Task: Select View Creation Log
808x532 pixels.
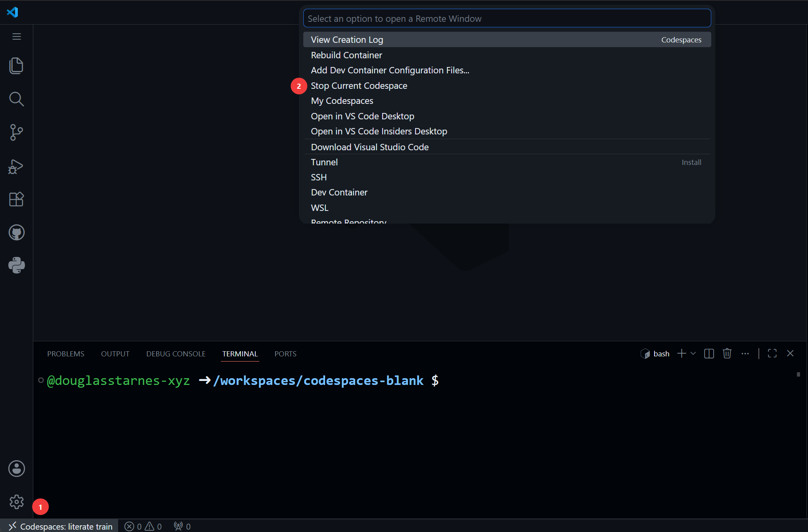Action: (x=507, y=40)
